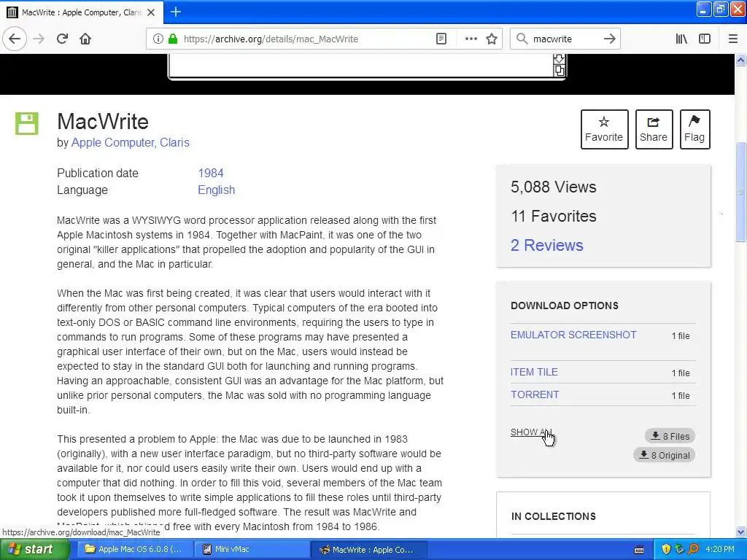Switch to Mini vMac taskbar item

(x=252, y=550)
